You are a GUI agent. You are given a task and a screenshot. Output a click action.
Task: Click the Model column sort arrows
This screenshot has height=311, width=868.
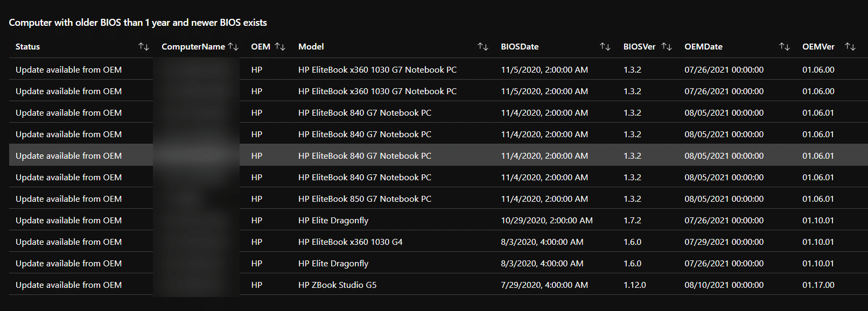(x=483, y=47)
